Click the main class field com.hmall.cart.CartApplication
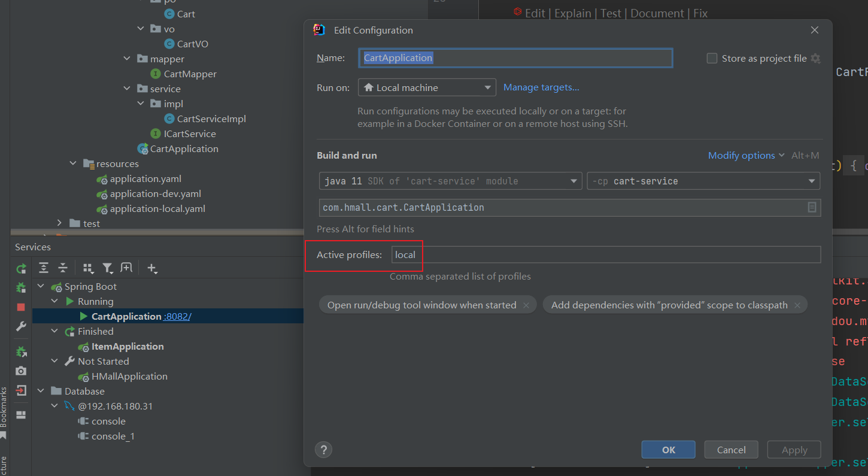 [570, 207]
